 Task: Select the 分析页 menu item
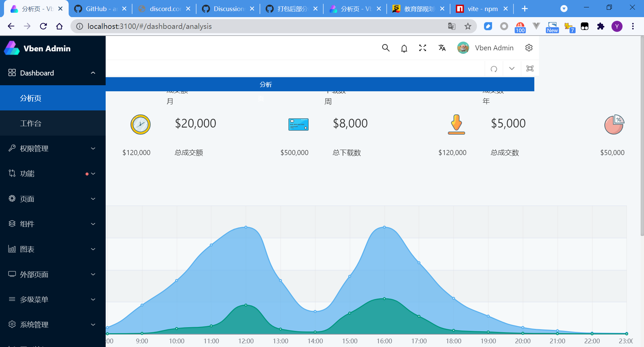pos(53,98)
